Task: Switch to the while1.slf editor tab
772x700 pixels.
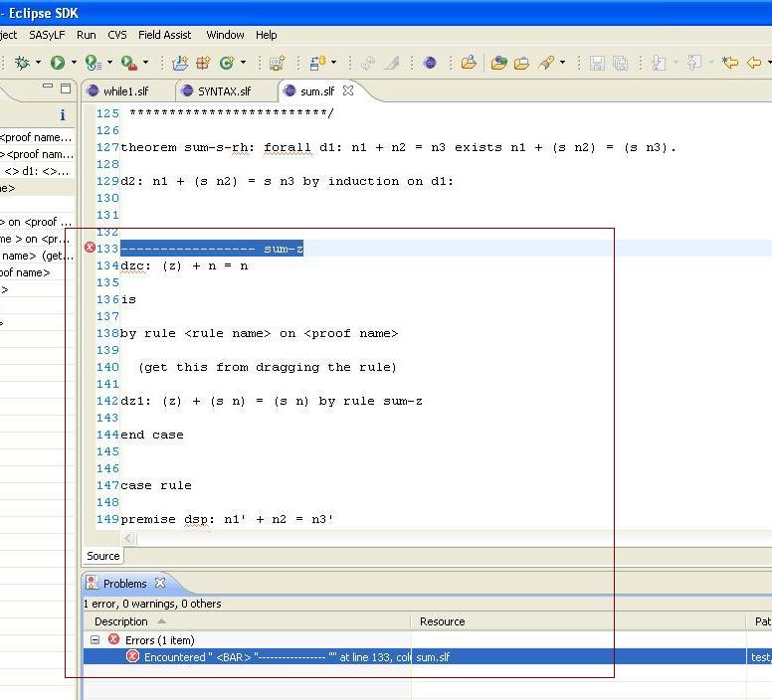Action: 124,91
